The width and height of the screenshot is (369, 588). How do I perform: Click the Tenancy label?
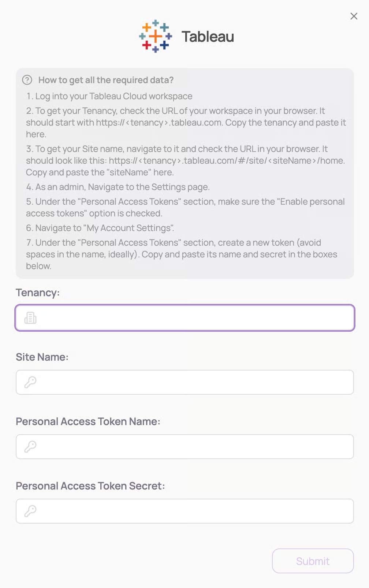coord(38,293)
